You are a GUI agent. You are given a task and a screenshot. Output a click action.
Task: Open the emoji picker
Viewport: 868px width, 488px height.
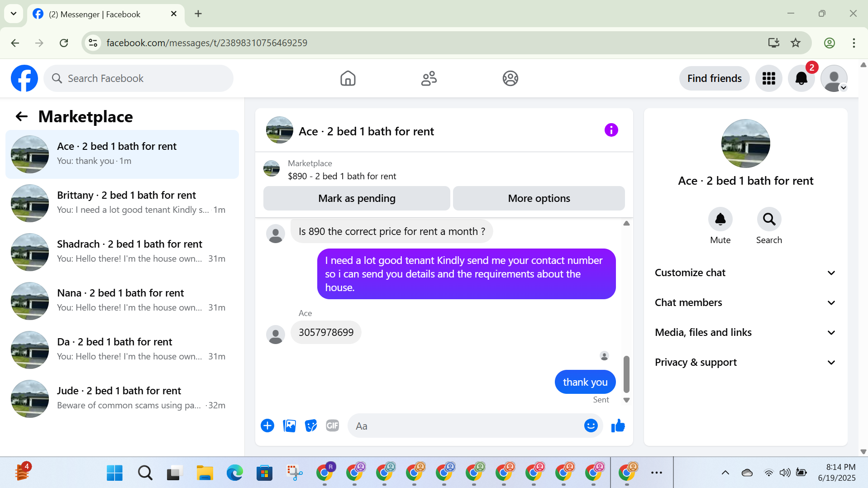tap(591, 426)
